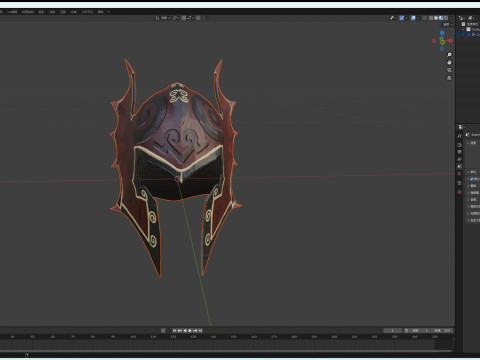480x360 pixels.
Task: Open the World properties tab
Action: (459, 174)
